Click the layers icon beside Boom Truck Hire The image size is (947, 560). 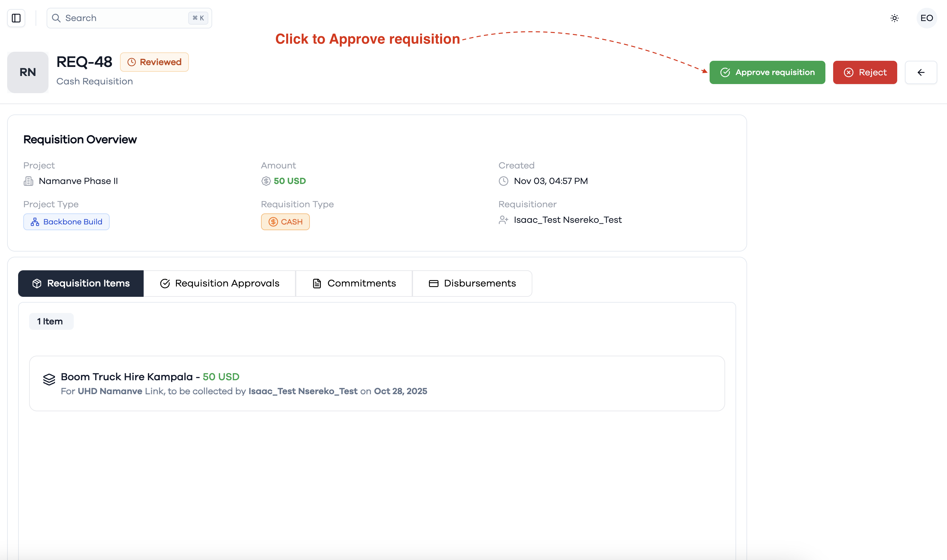[49, 379]
